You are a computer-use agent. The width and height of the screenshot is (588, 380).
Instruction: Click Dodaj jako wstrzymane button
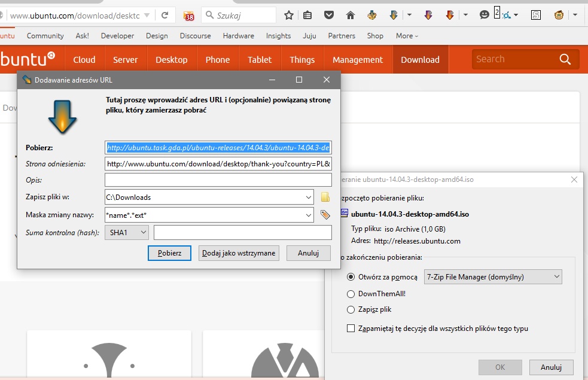click(239, 253)
